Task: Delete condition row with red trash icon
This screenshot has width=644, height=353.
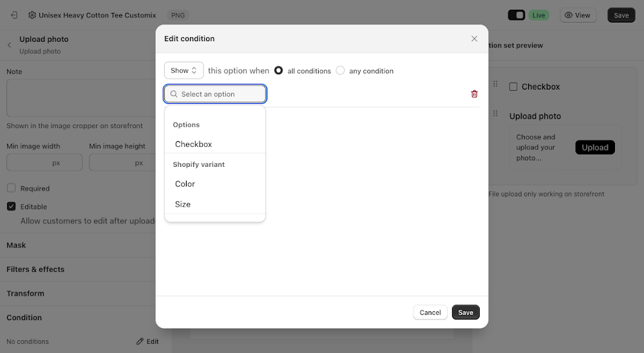Action: pyautogui.click(x=475, y=93)
